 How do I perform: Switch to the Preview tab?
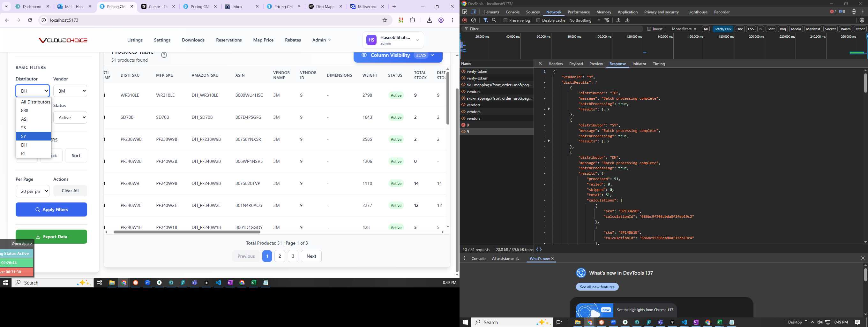[596, 64]
